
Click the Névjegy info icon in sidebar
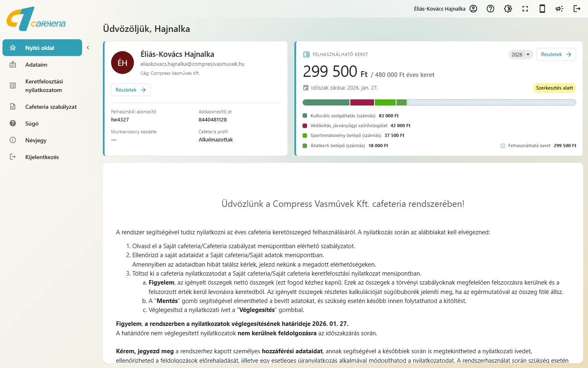13,140
